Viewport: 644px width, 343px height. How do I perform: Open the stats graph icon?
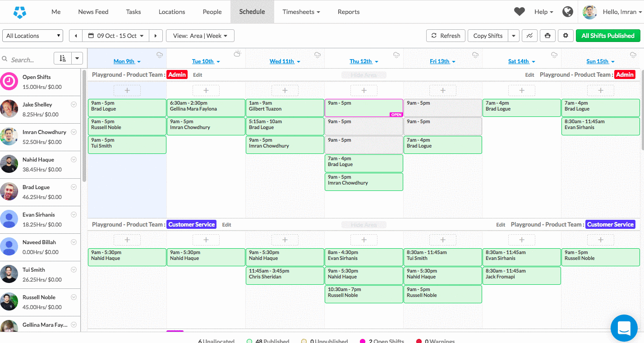(529, 36)
